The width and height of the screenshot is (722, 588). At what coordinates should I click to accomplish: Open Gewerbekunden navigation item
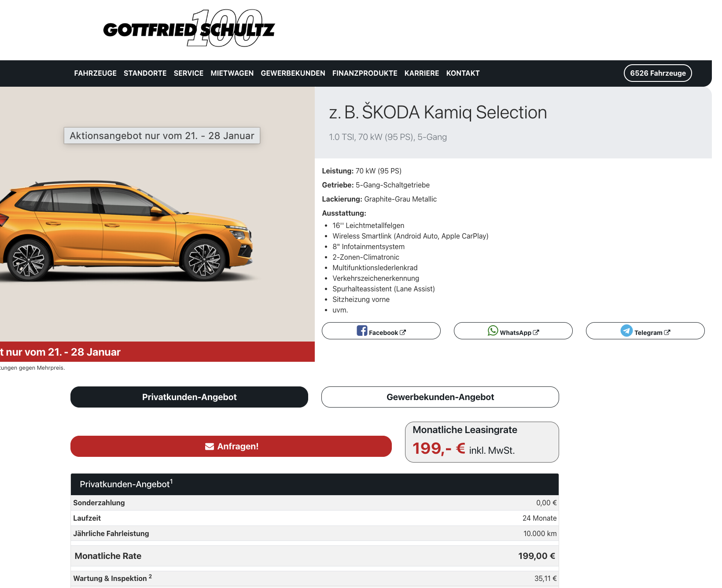click(293, 73)
